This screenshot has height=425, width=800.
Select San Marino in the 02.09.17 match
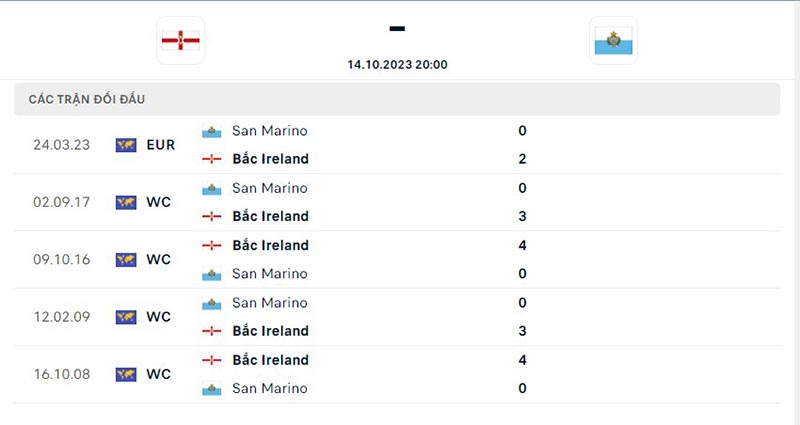coord(269,188)
